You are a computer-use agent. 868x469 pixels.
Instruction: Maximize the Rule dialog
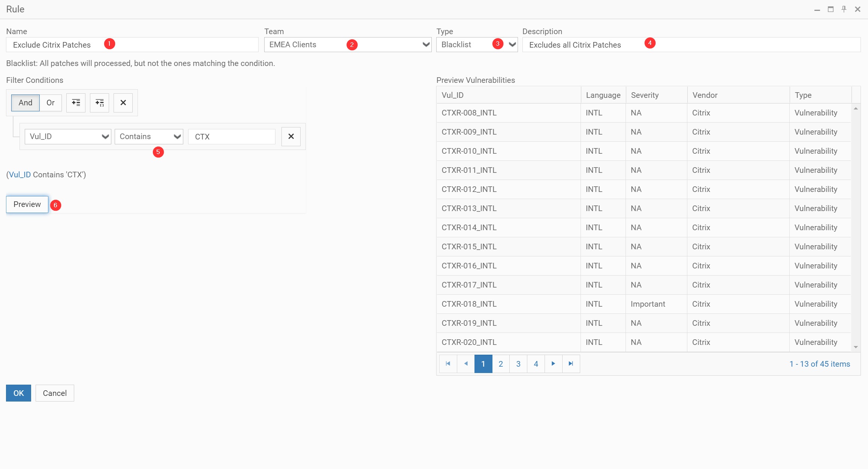(831, 9)
